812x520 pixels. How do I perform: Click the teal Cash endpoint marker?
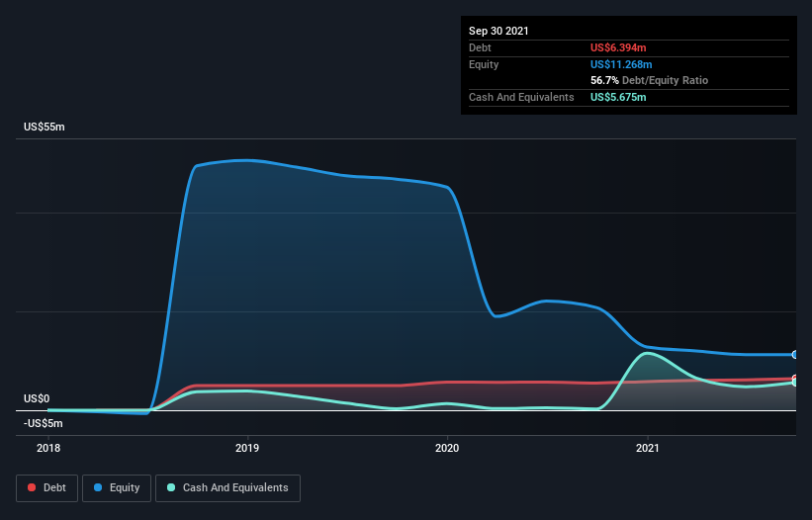pyautogui.click(x=795, y=383)
